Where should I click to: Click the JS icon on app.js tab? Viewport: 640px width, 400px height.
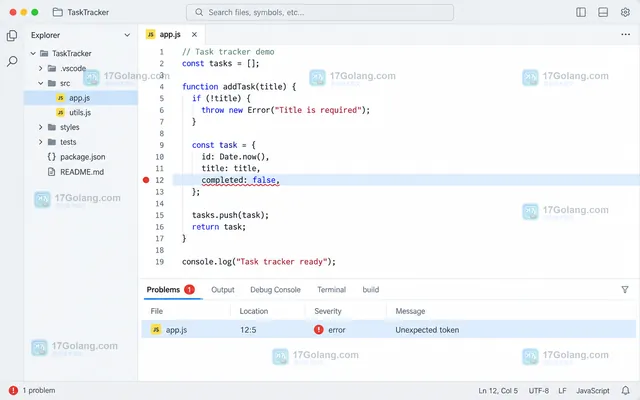[151, 34]
